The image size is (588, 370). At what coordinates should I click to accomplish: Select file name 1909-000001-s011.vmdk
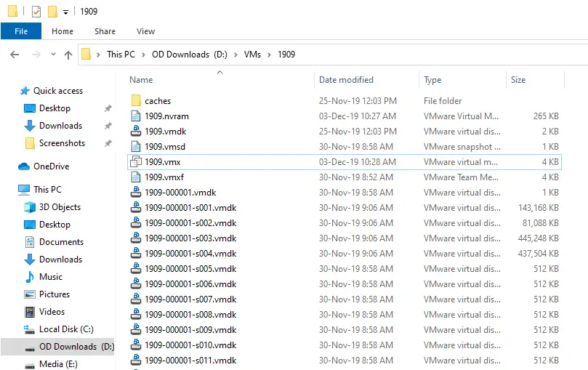[x=190, y=361]
